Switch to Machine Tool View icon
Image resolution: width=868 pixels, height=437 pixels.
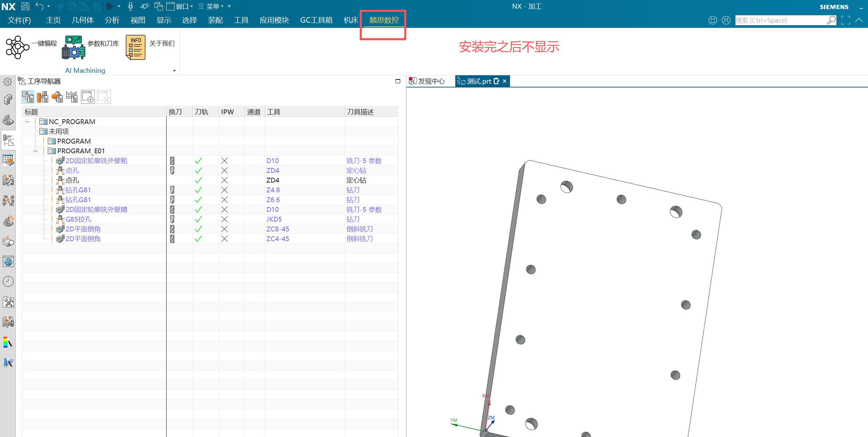(x=43, y=97)
